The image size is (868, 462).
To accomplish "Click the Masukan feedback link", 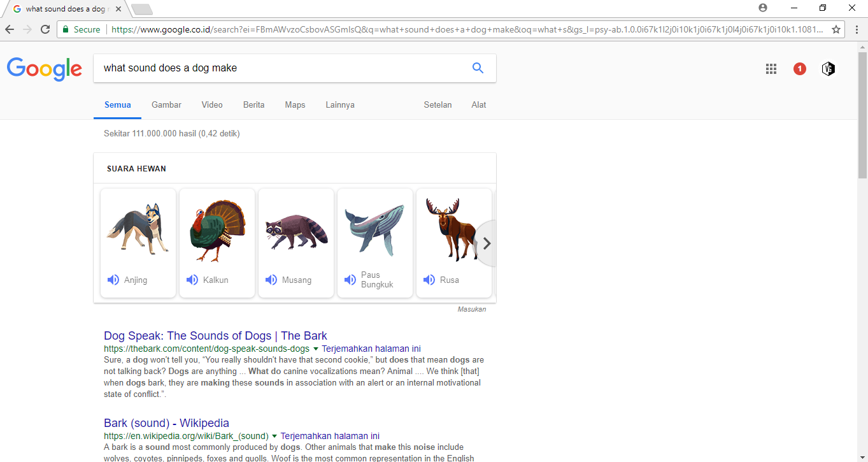I will pos(471,308).
